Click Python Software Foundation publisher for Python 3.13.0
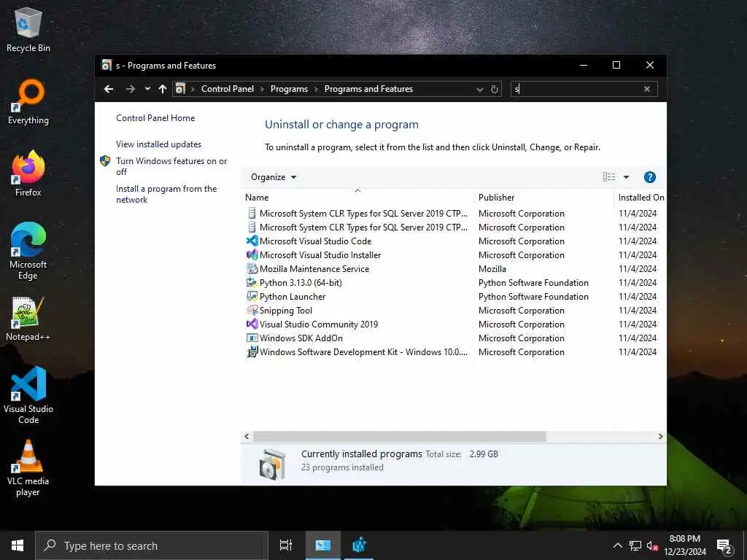Screen dimensions: 747x560 533,282
